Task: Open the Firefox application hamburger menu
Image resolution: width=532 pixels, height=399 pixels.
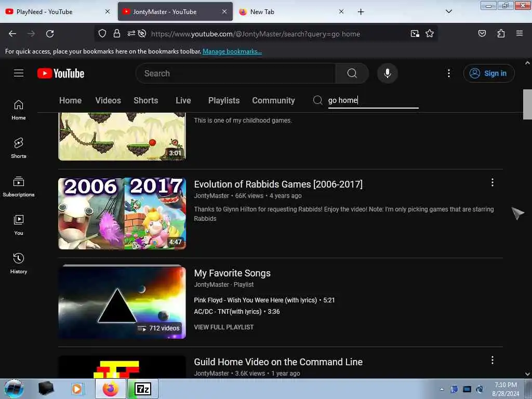Action: point(519,34)
